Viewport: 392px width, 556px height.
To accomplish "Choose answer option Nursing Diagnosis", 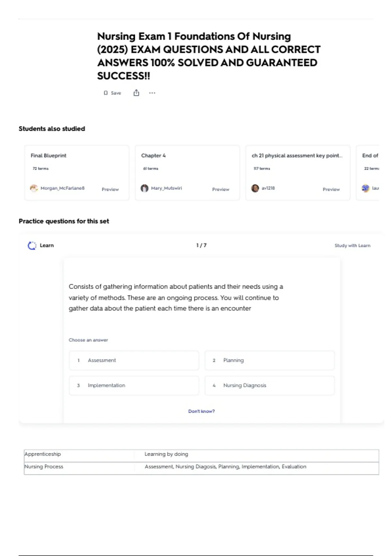I will click(269, 386).
